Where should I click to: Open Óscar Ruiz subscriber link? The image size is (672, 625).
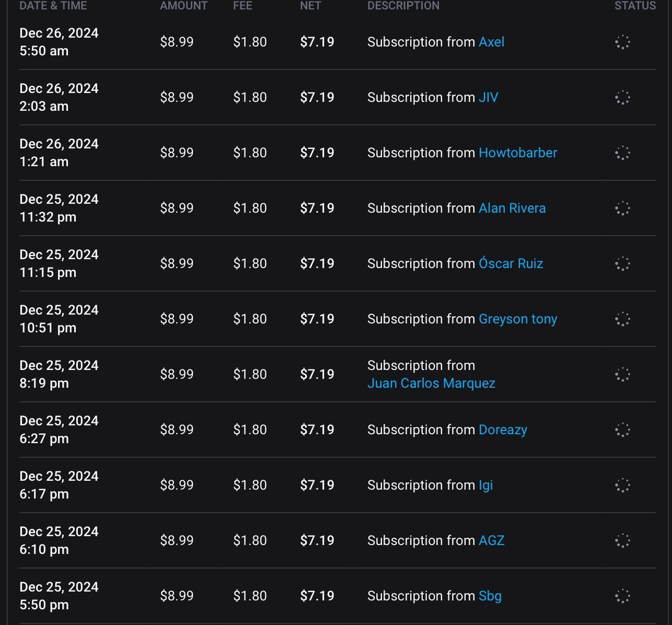(x=511, y=263)
